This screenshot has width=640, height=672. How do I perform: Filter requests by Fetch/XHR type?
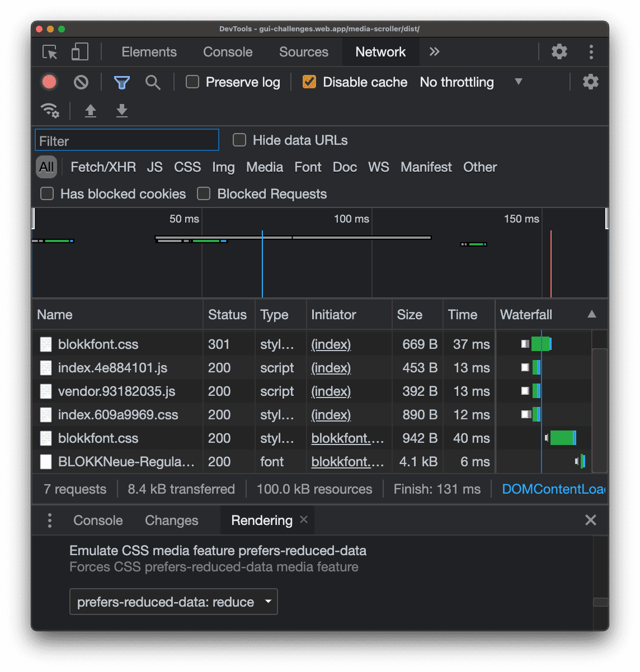103,167
